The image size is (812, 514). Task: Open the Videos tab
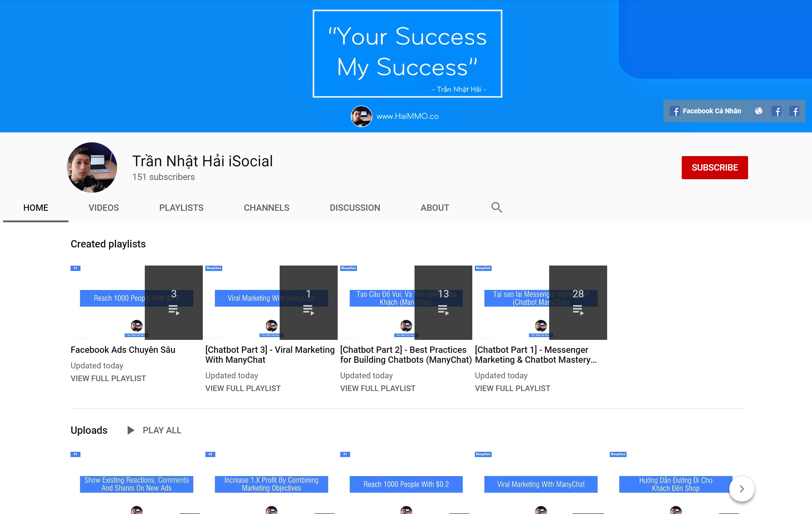(104, 208)
